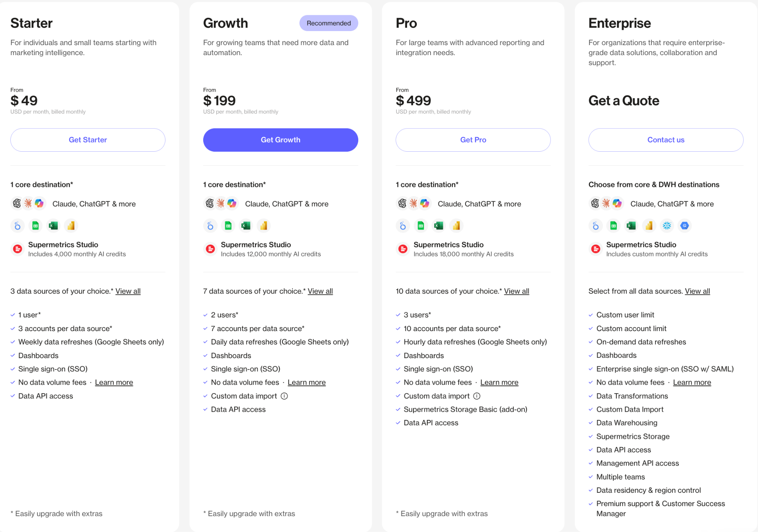Click the Google Sheets icon in Growth destinations
The image size is (758, 532).
point(228,225)
